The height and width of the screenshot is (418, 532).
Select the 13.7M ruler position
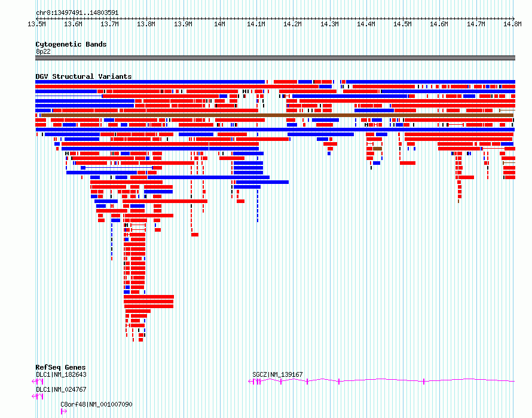(109, 24)
